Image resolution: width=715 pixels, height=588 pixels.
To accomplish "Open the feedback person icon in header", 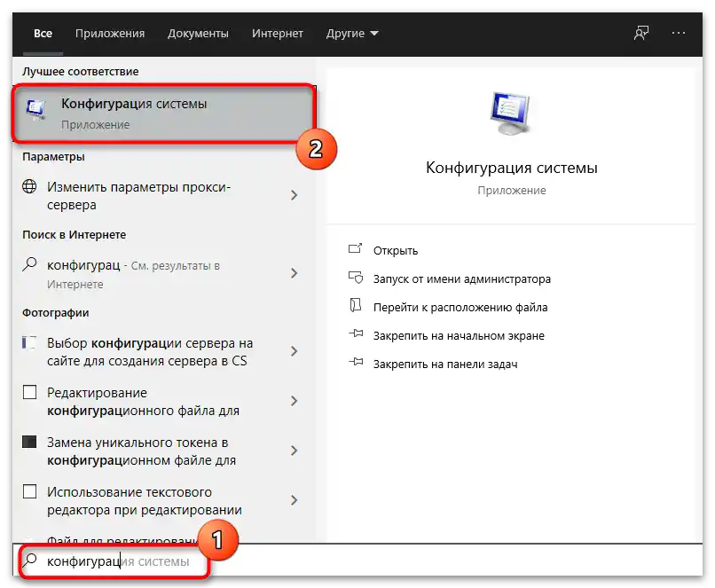I will 641,34.
